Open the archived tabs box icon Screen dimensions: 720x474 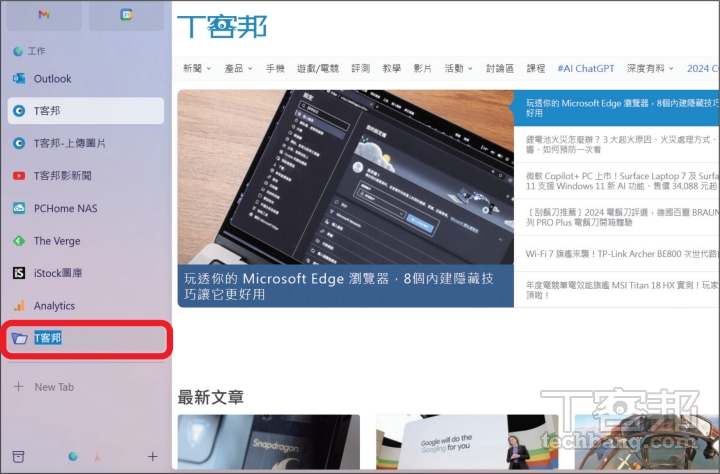click(18, 457)
